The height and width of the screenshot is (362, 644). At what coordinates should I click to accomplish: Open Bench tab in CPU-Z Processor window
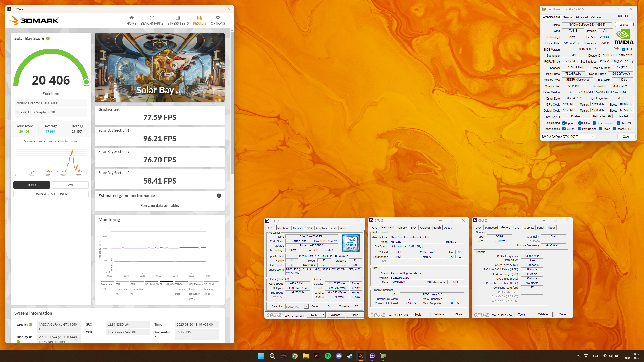pos(333,228)
